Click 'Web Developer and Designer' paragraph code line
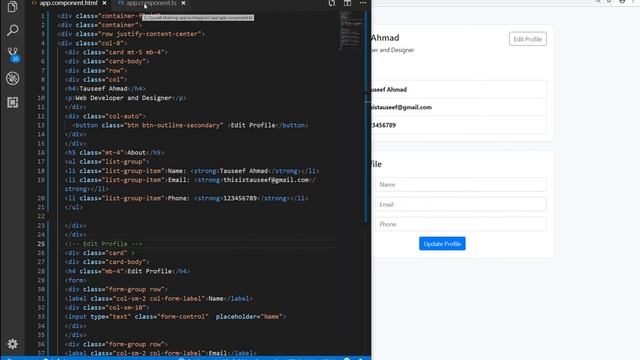Screen dimensions: 640x360 [125, 98]
